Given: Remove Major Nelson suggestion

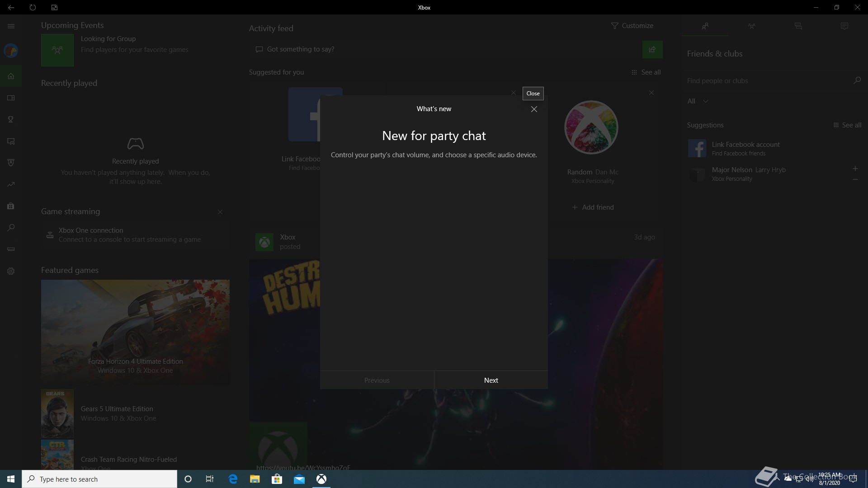Looking at the screenshot, I should (855, 179).
